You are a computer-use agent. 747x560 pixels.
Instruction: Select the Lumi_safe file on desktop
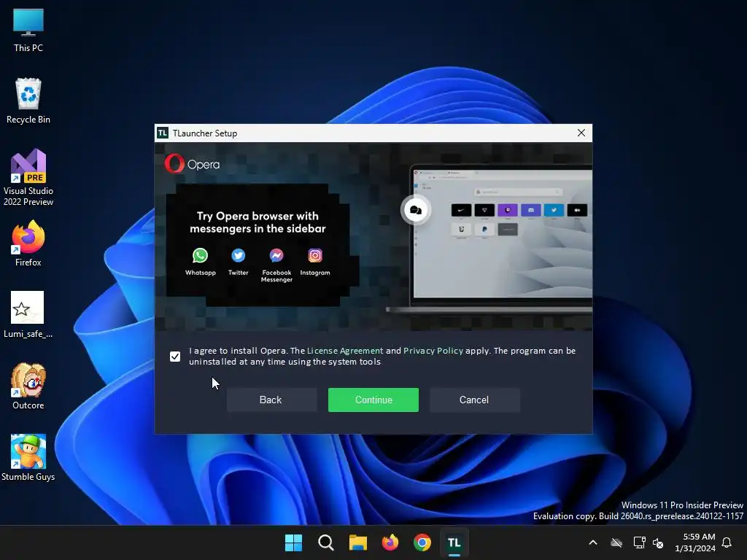point(28,315)
